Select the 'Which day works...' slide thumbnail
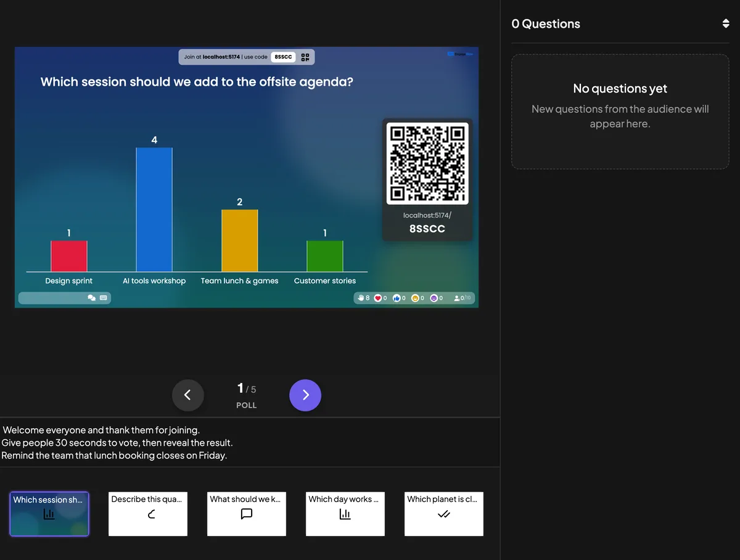Image resolution: width=740 pixels, height=560 pixels. (x=345, y=514)
